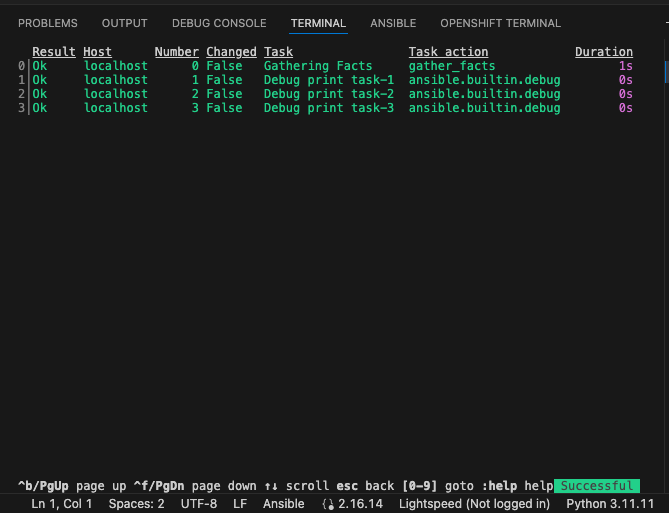Click the ^f/PgDn page down hint
The height and width of the screenshot is (513, 669).
(195, 486)
